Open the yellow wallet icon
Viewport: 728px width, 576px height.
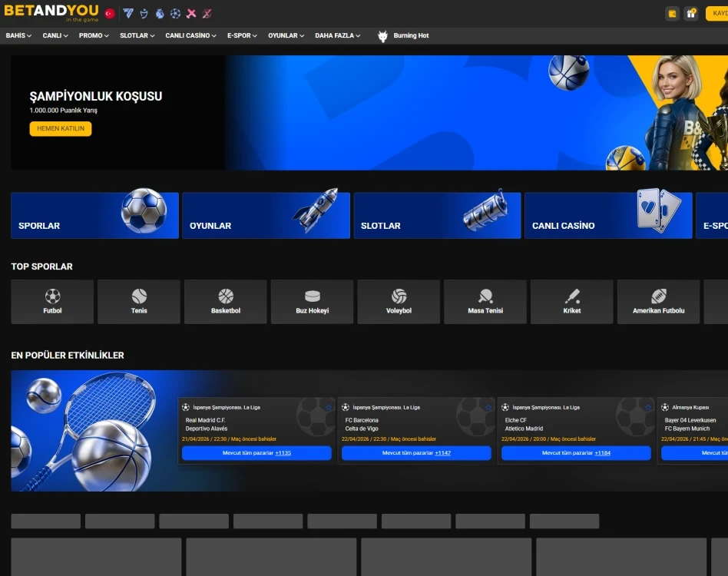[672, 14]
